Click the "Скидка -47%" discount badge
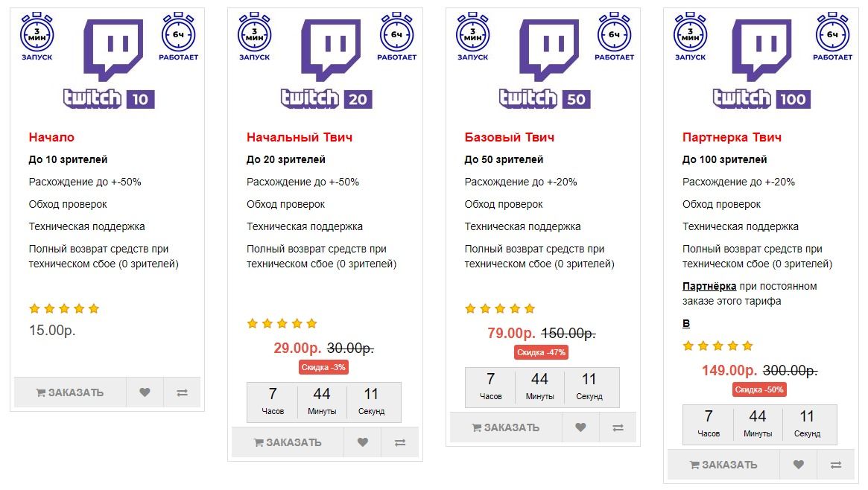The image size is (868, 490). coord(540,352)
